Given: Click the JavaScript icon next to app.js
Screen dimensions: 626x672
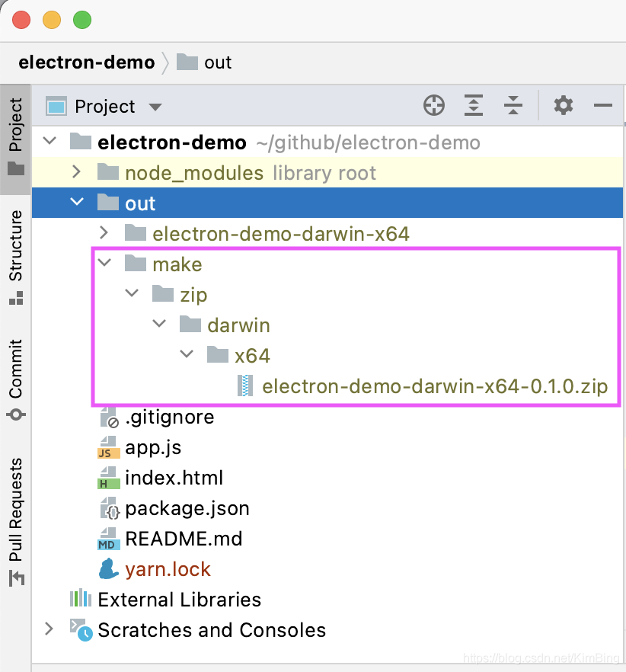Looking at the screenshot, I should 107,447.
